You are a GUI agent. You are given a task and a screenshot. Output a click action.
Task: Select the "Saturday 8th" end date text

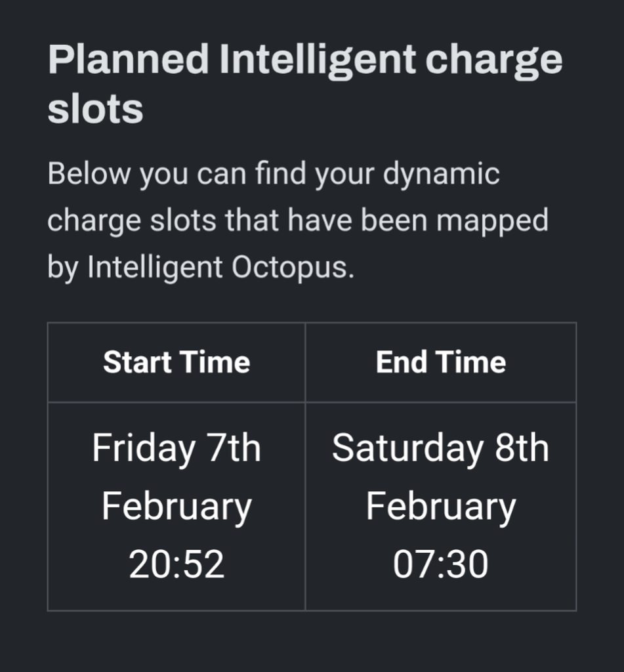[x=440, y=449]
